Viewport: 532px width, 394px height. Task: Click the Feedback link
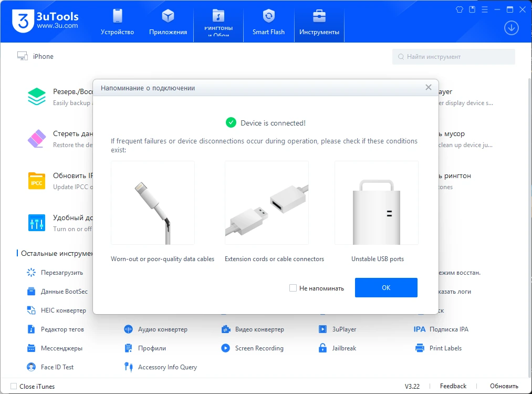(x=453, y=386)
